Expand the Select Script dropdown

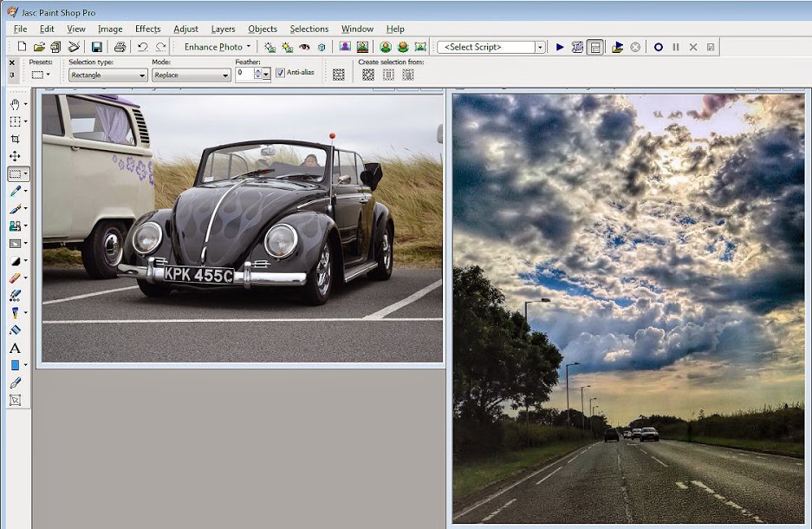(540, 47)
